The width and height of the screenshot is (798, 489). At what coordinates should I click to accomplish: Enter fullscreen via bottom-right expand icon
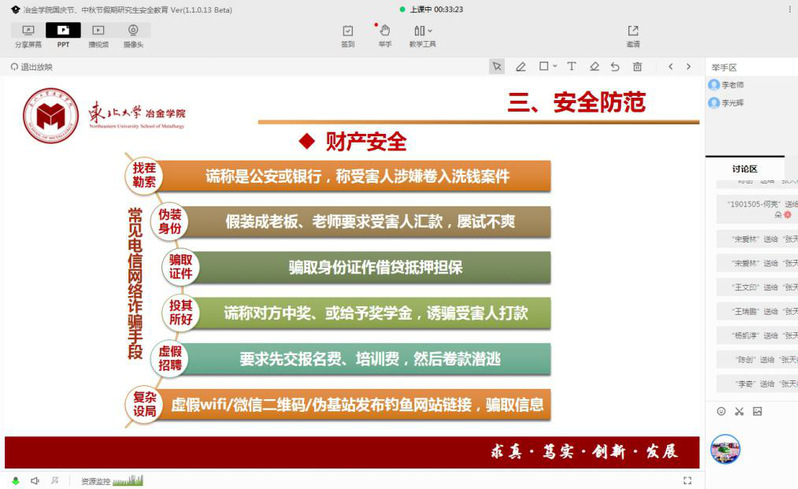(687, 481)
